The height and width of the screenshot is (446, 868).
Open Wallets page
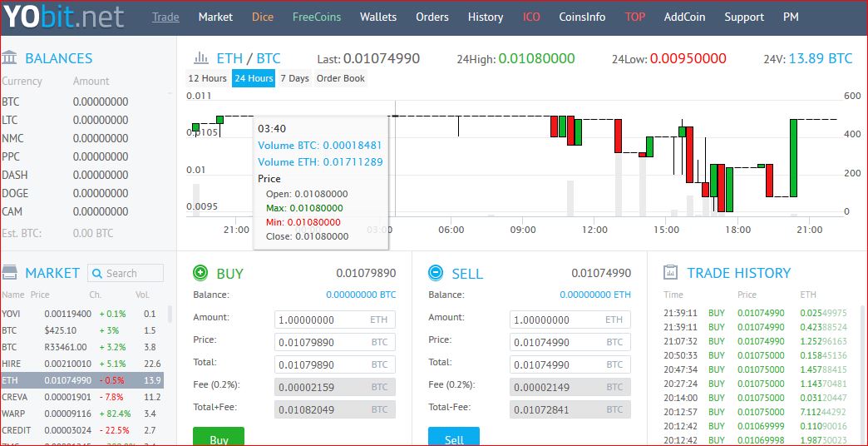point(378,17)
